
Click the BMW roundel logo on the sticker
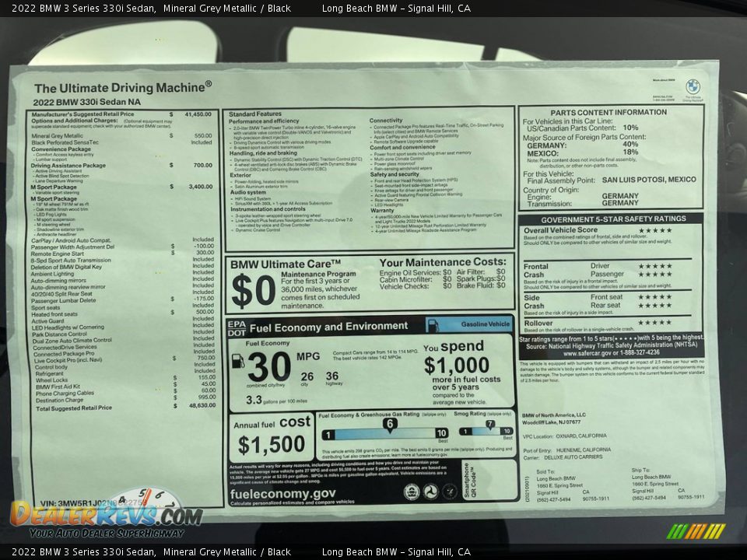(693, 86)
